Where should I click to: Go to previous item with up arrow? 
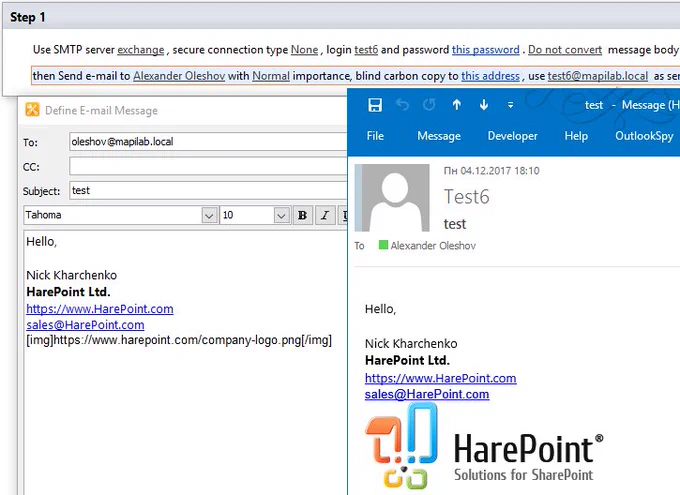(x=457, y=105)
